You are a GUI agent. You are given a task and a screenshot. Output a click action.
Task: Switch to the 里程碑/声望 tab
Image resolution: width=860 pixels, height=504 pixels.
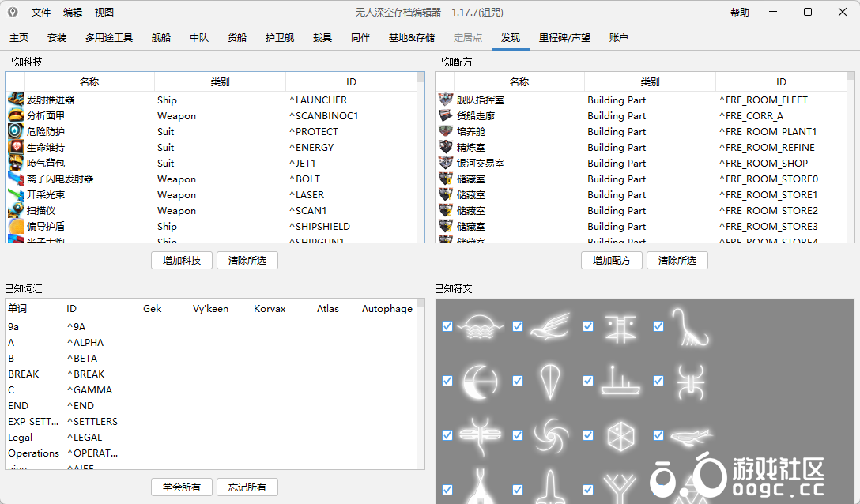point(564,38)
